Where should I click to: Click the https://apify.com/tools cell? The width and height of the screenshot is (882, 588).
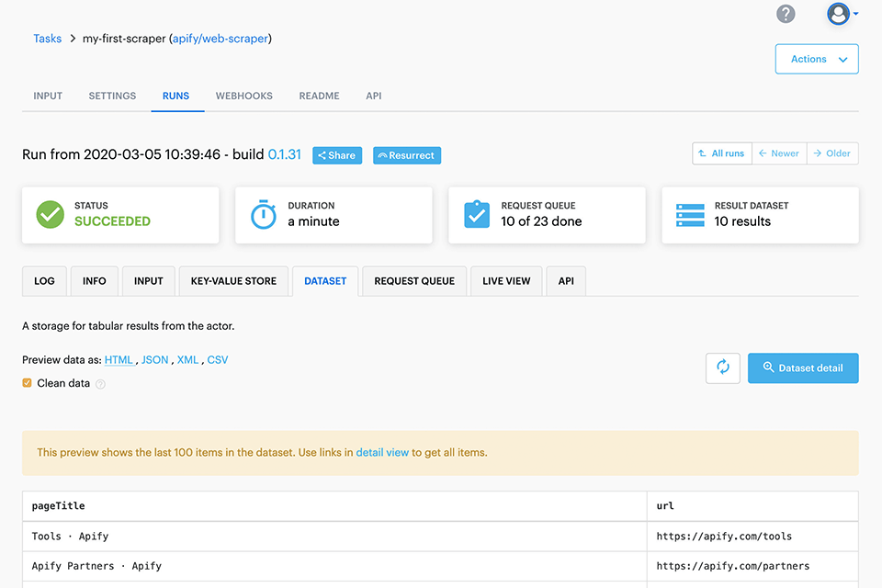click(752, 537)
